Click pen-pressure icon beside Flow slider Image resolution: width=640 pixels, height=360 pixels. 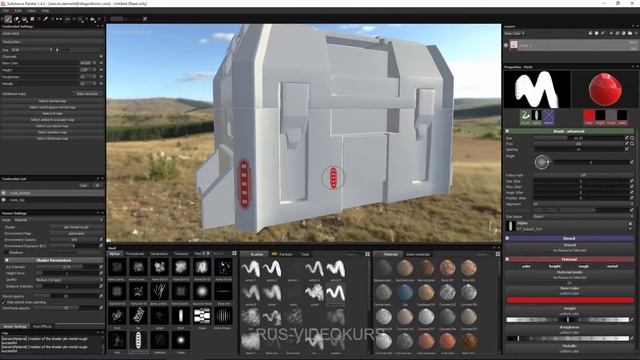click(x=627, y=144)
